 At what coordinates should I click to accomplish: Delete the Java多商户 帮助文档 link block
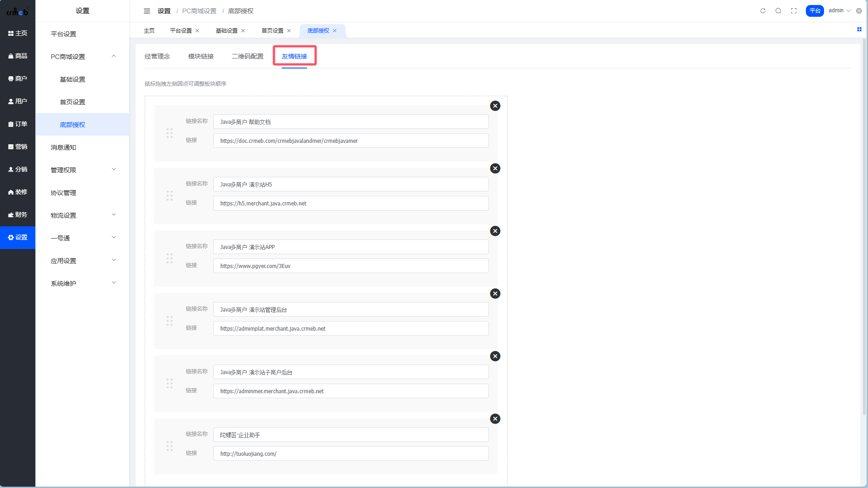(495, 106)
